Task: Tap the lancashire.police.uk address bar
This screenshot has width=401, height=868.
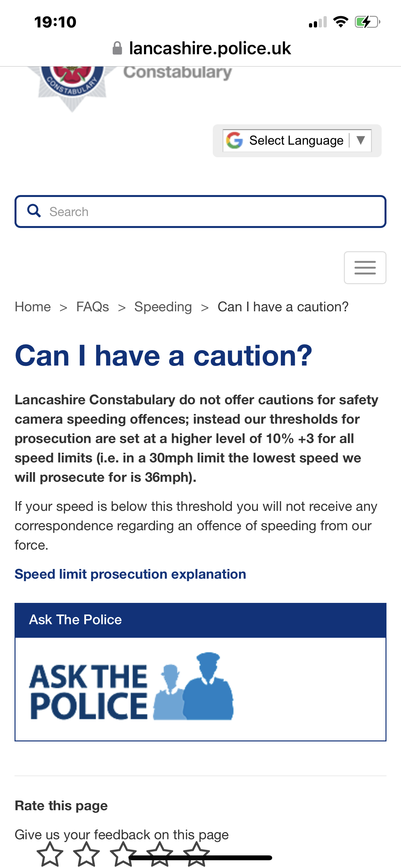Action: (x=210, y=48)
